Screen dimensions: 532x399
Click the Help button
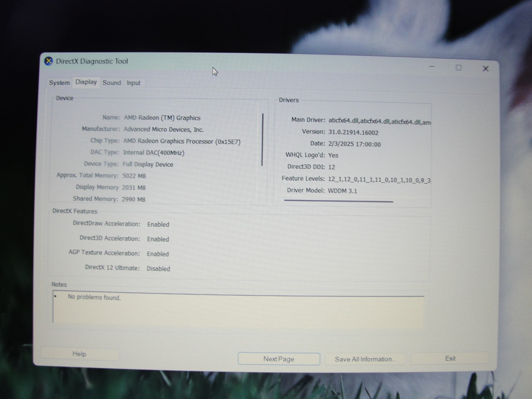tap(79, 354)
